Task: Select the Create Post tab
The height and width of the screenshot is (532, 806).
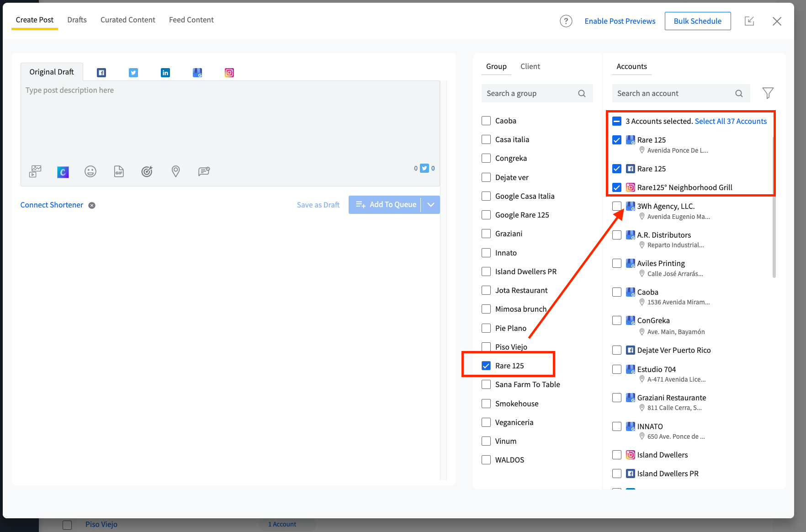Action: tap(35, 20)
